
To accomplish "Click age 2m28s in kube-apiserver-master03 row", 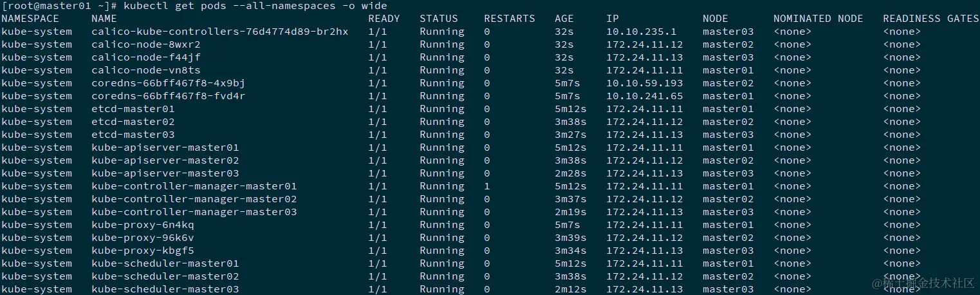I will point(571,173).
